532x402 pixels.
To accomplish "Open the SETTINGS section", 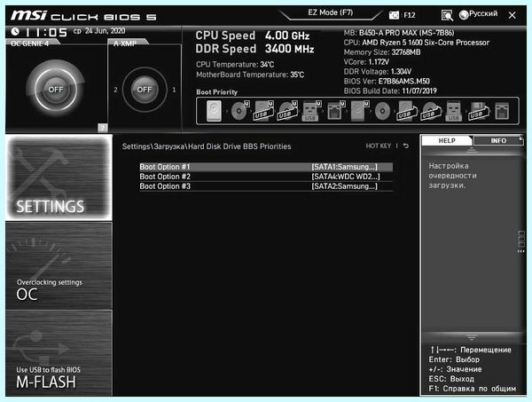I will [59, 177].
